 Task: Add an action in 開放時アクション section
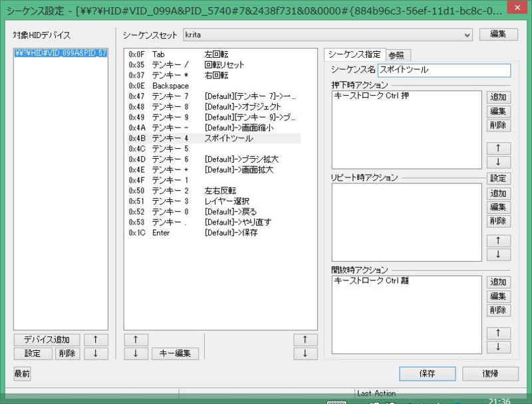[x=498, y=282]
